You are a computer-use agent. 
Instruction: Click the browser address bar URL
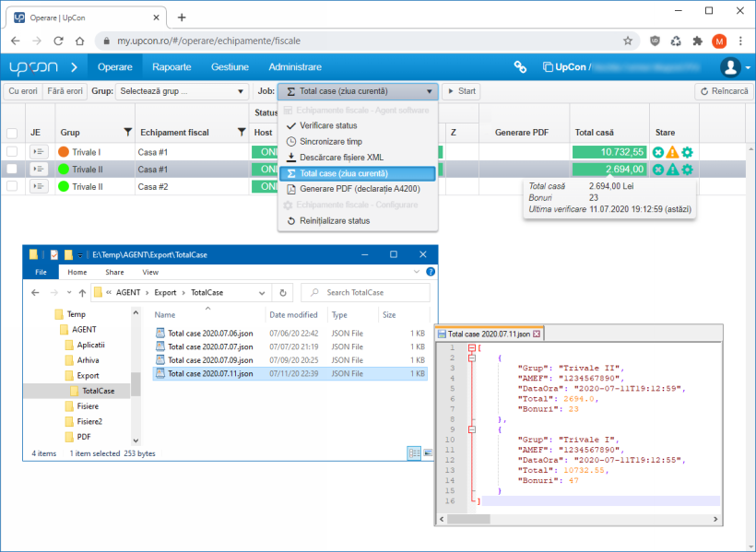click(x=208, y=41)
